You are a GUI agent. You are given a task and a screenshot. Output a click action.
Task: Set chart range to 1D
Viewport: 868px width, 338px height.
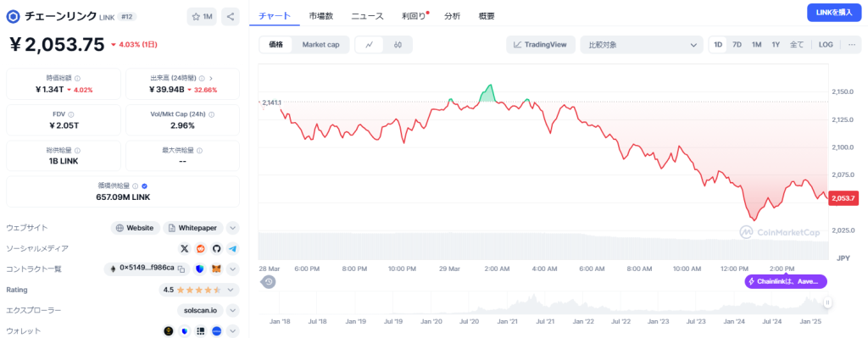coord(718,45)
